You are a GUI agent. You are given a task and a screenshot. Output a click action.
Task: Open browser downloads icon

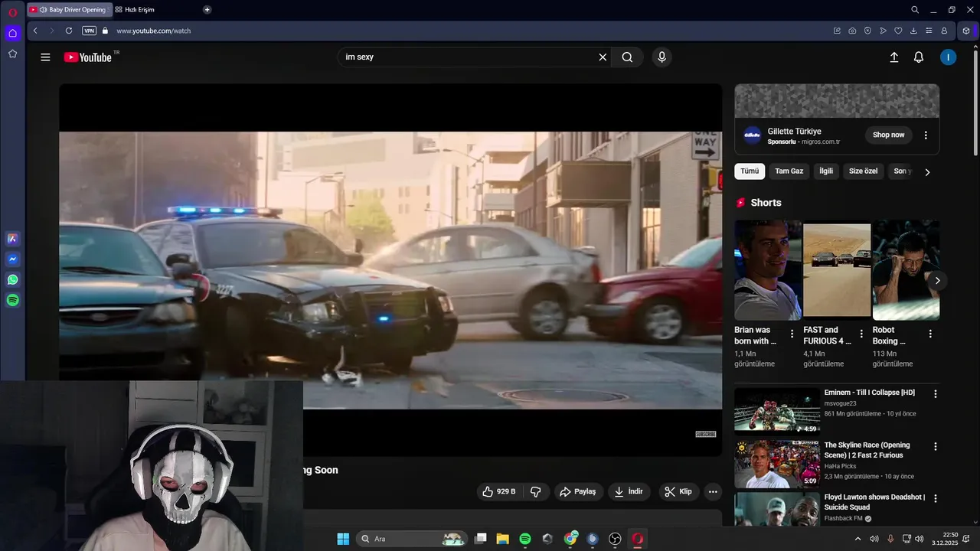click(x=913, y=31)
